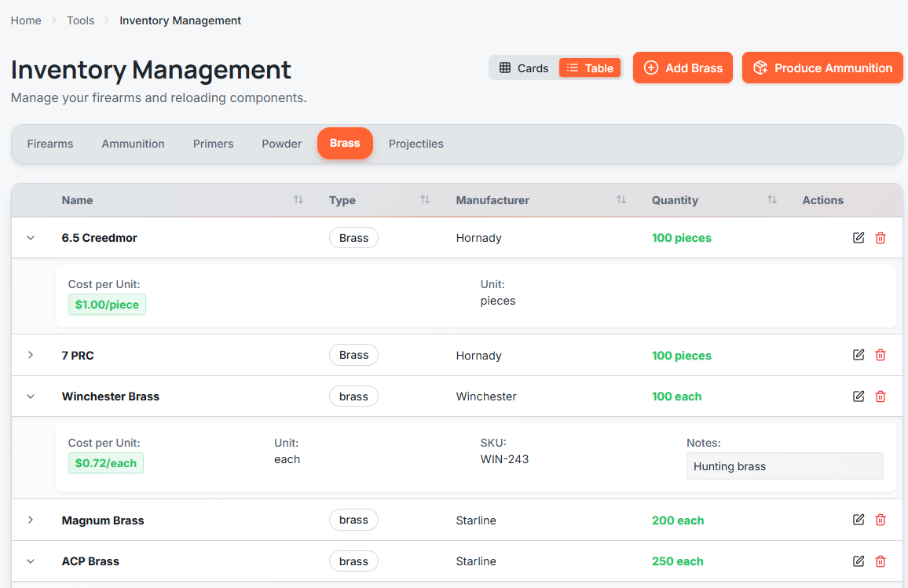Screen dimensions: 908x588
Task: Select the Table view toggle
Action: click(590, 68)
